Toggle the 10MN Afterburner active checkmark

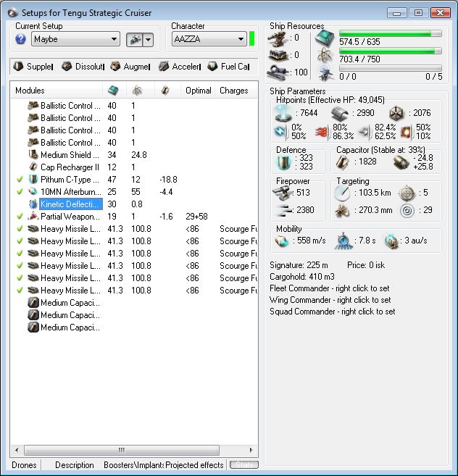click(20, 192)
